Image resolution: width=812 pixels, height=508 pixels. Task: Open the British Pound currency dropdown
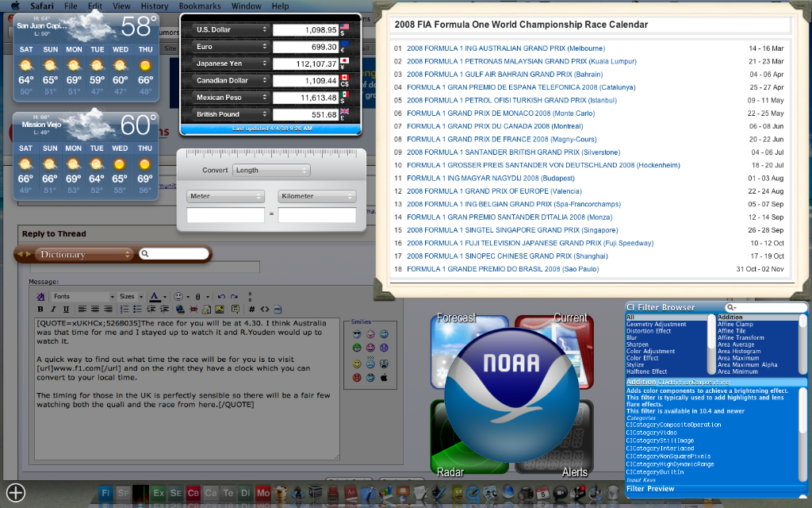(231, 114)
